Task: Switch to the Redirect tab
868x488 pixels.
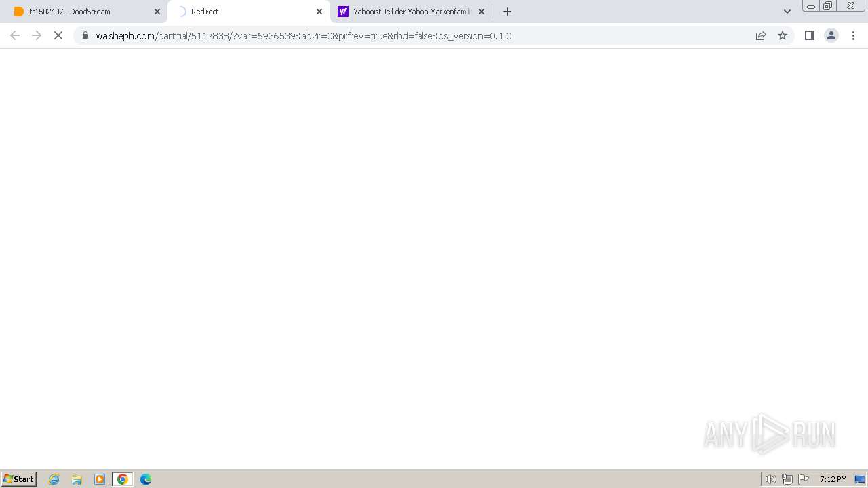Action: pyautogui.click(x=248, y=12)
